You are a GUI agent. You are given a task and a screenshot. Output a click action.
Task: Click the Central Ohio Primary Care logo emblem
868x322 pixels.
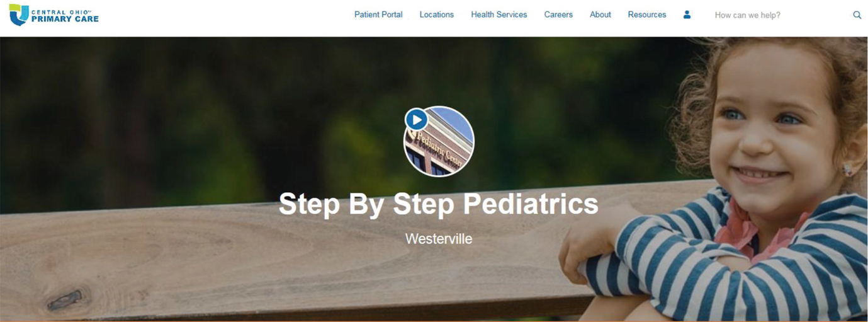tap(19, 14)
